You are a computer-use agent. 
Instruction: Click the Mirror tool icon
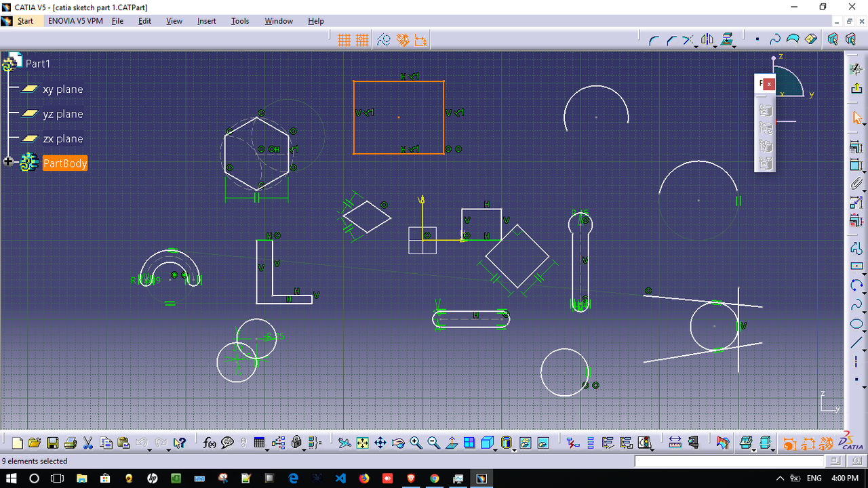(x=706, y=41)
